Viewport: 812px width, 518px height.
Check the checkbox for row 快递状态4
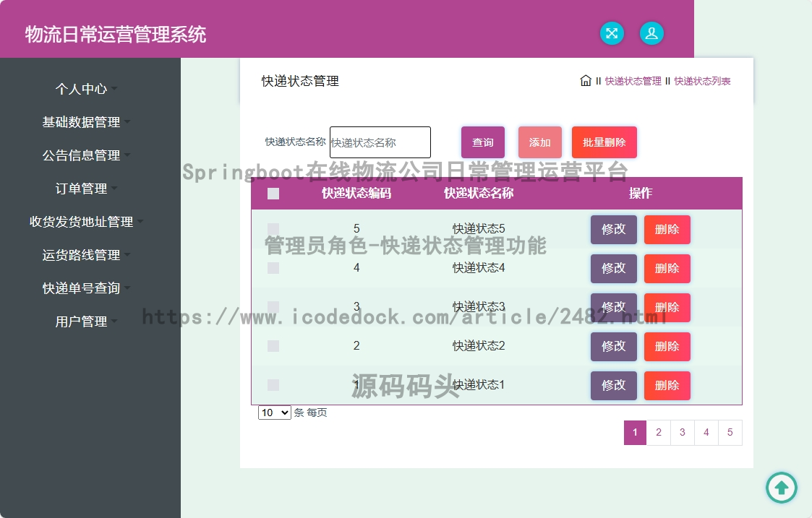click(x=273, y=268)
